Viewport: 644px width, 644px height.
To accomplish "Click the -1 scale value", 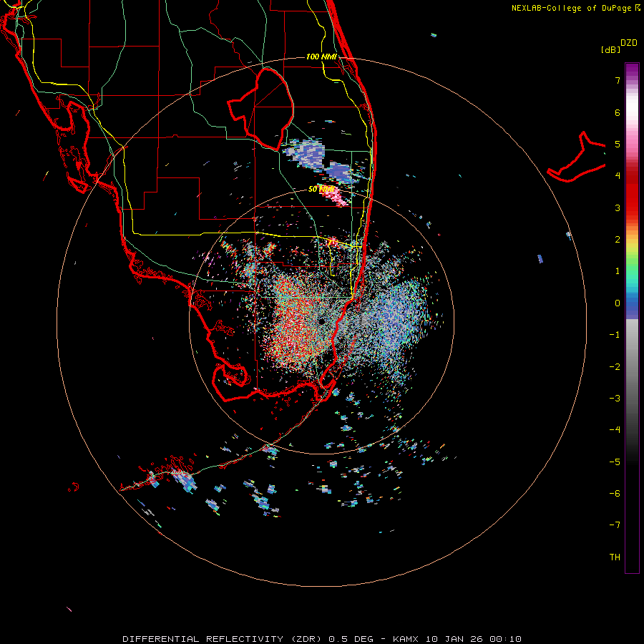I will click(x=615, y=335).
